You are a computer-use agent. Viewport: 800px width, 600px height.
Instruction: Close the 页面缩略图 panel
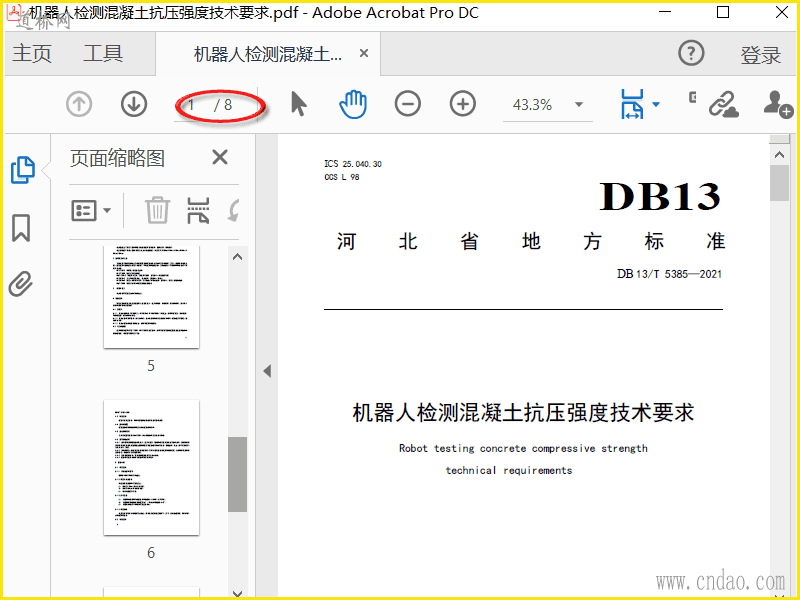(220, 157)
